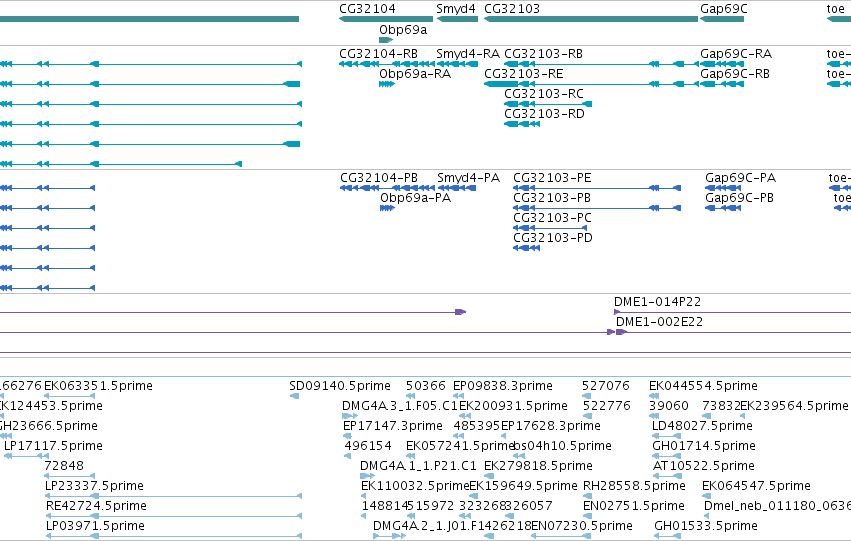Click the DME1-014P22 BAC label

pos(657,302)
